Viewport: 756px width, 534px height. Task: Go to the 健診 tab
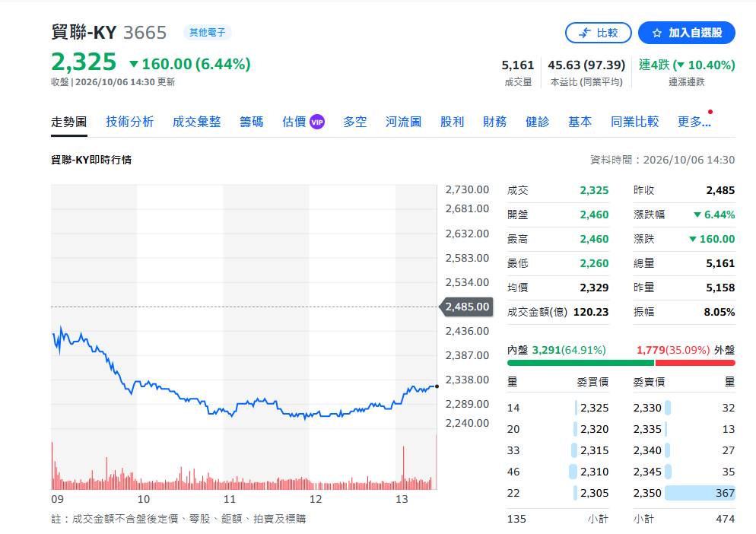click(x=538, y=122)
